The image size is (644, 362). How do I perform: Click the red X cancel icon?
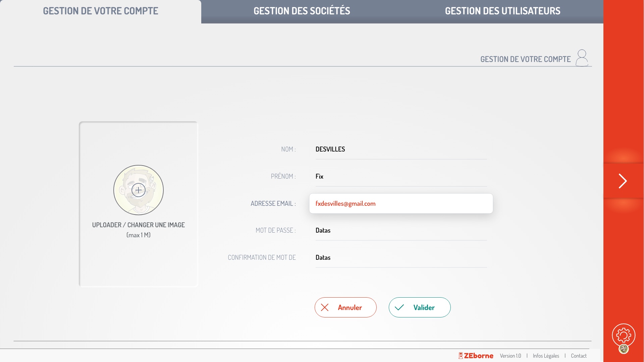tap(325, 307)
